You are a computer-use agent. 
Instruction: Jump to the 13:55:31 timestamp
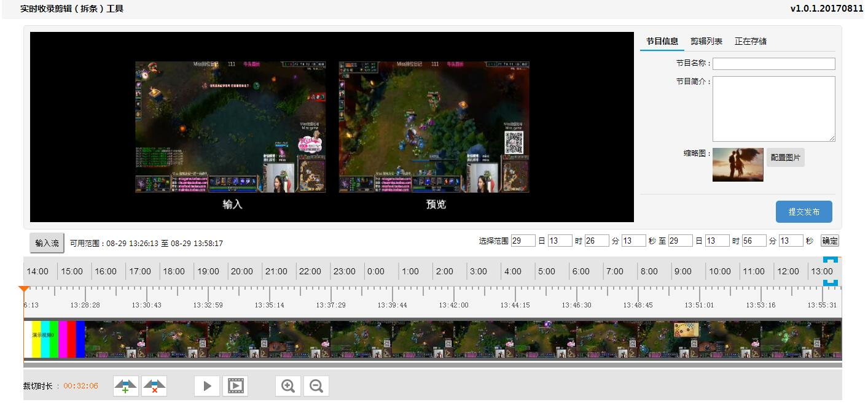[822, 305]
